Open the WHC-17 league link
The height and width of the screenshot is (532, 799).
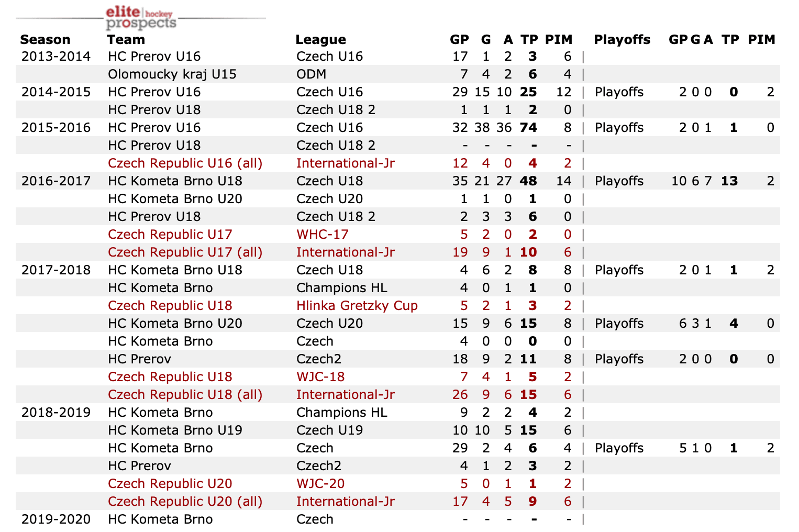[322, 235]
